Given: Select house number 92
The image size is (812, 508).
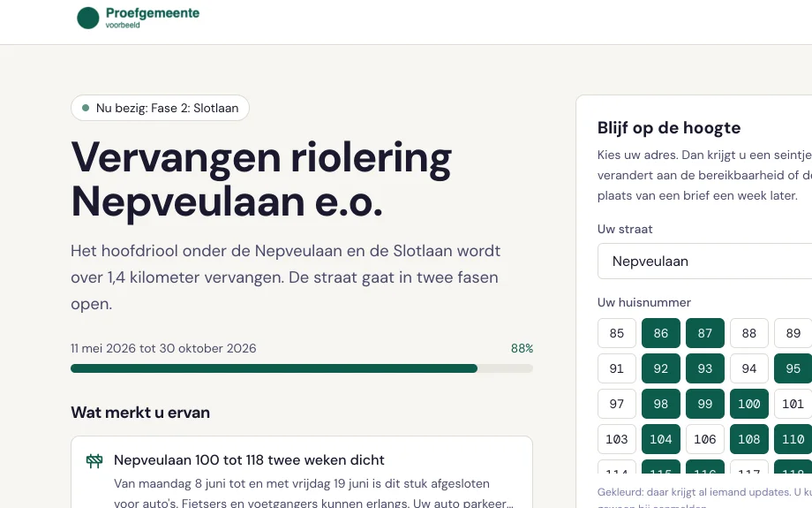Looking at the screenshot, I should click(x=661, y=368).
